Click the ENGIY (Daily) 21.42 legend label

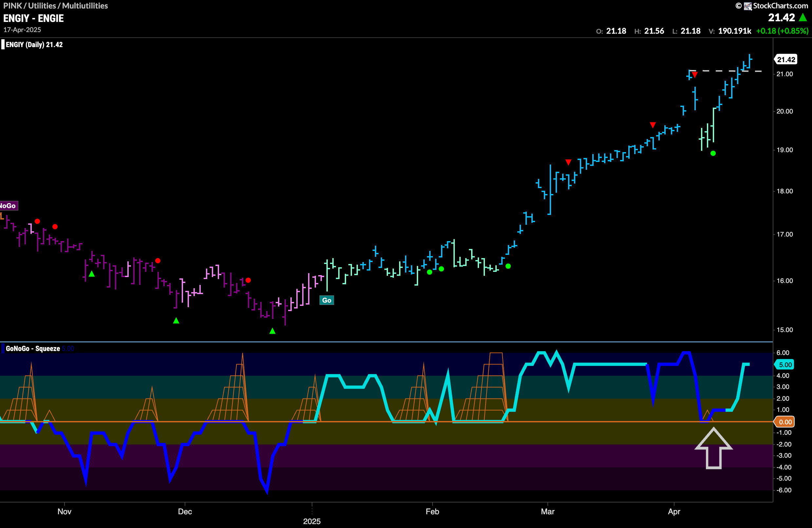click(x=34, y=44)
